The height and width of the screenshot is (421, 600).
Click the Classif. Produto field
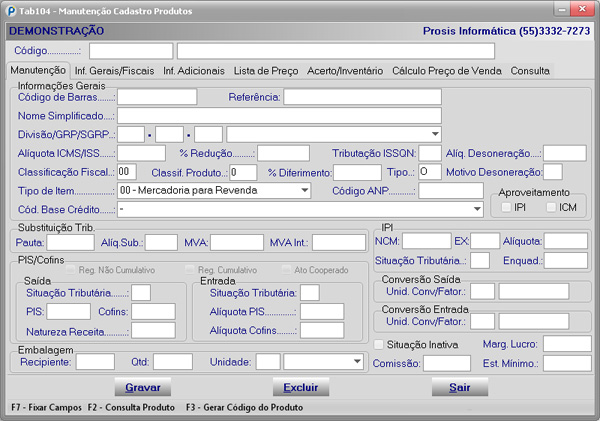pyautogui.click(x=243, y=173)
